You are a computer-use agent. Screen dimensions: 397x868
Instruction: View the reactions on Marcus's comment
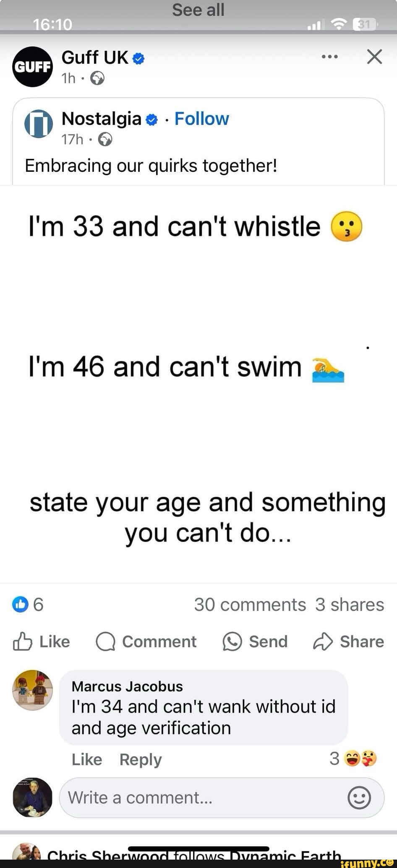[354, 758]
